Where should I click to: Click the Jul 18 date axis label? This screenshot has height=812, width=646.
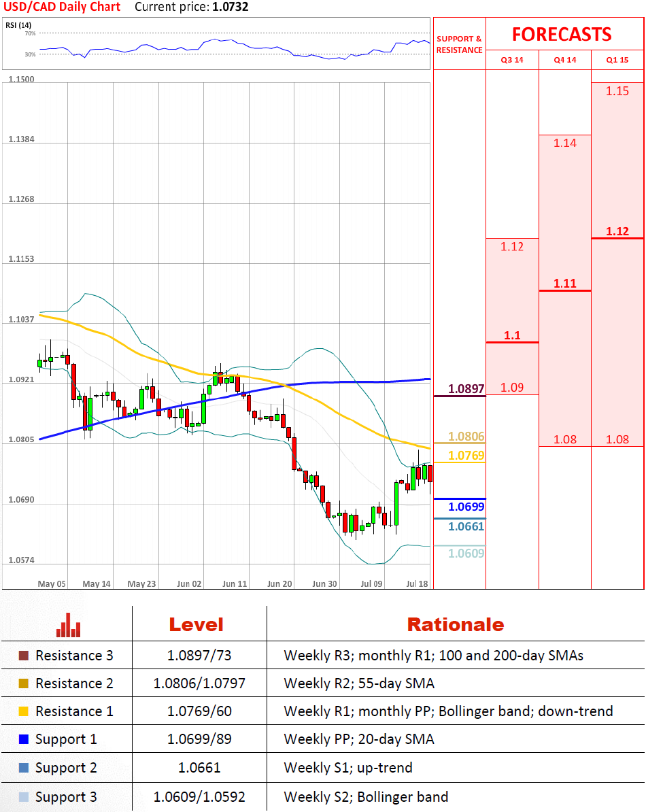click(418, 584)
